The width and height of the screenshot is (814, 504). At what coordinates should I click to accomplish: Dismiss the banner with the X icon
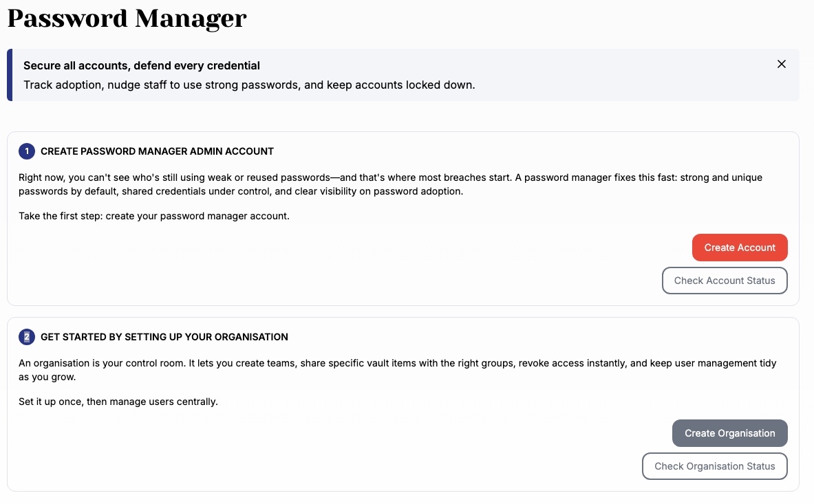click(x=781, y=65)
